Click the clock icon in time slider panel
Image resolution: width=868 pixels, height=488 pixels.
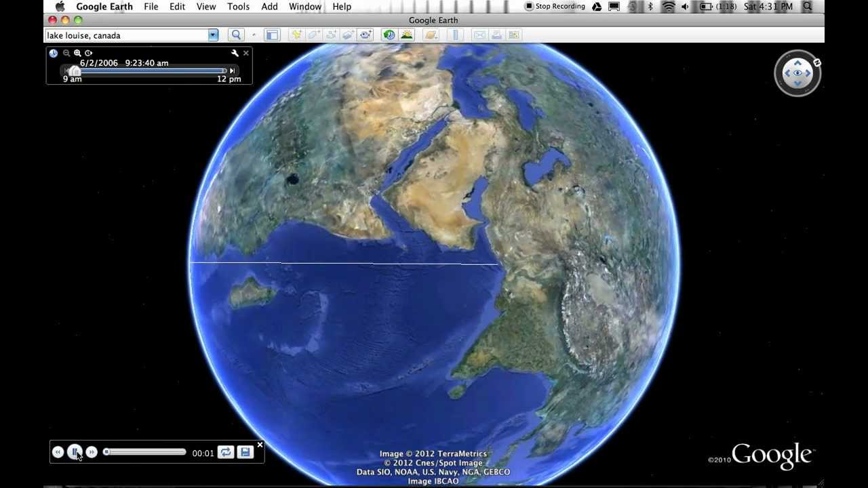click(53, 53)
